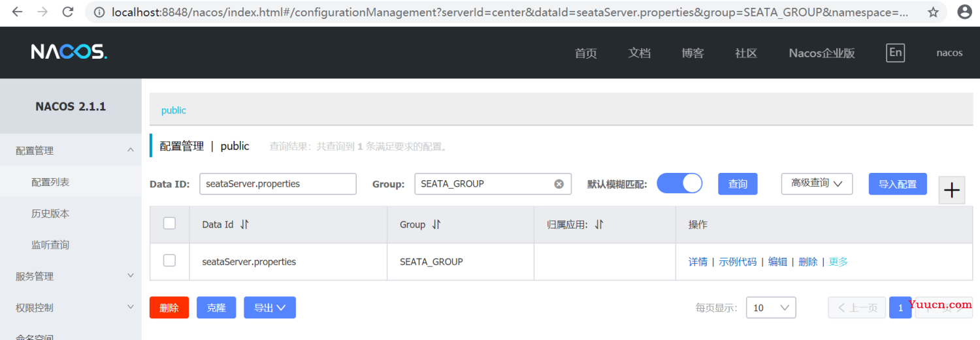The width and height of the screenshot is (980, 340).
Task: Switch language with the En icon
Action: click(895, 53)
